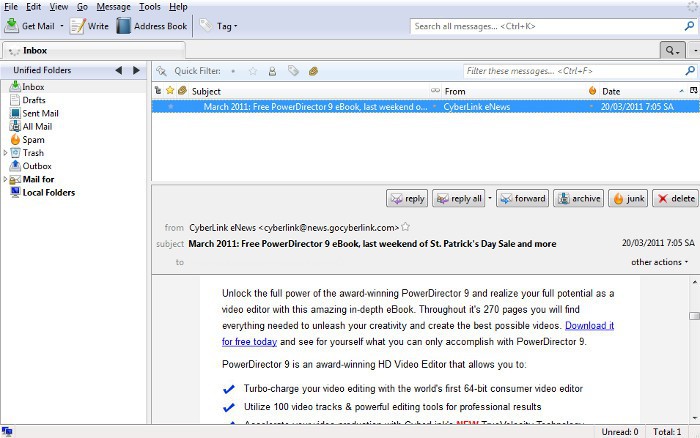700x438 pixels.
Task: Open the reply all dropdown arrow
Action: [490, 198]
